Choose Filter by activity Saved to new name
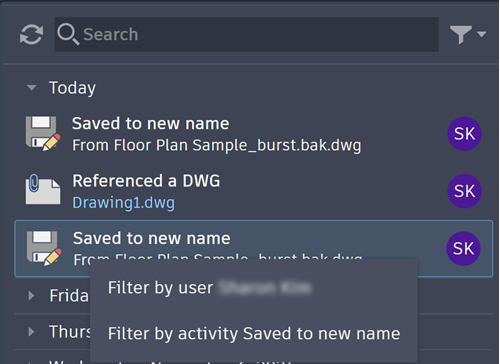Viewport: 500px width, 364px height. pos(254,333)
